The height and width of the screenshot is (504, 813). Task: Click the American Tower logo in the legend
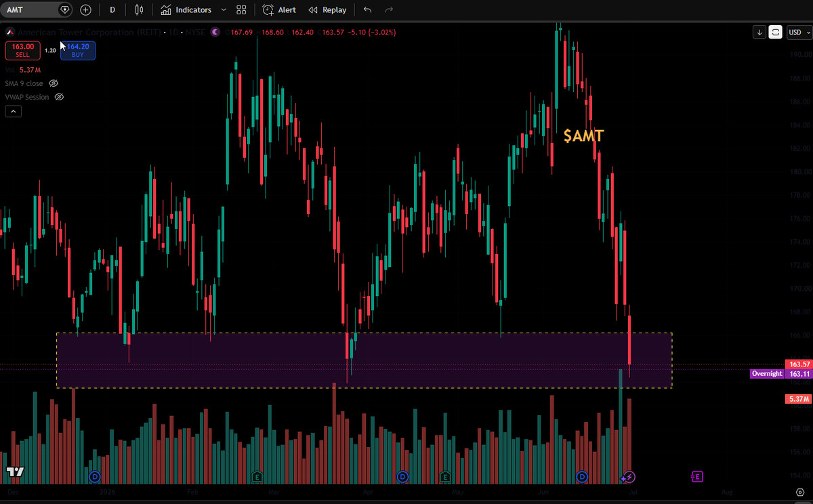click(x=9, y=32)
